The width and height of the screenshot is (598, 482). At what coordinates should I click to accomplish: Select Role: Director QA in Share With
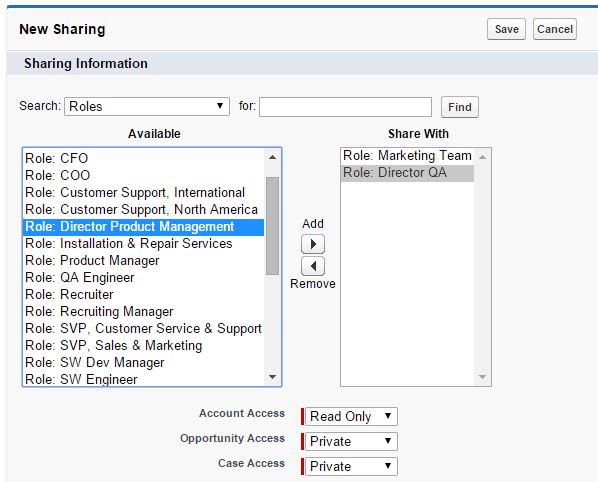point(407,173)
